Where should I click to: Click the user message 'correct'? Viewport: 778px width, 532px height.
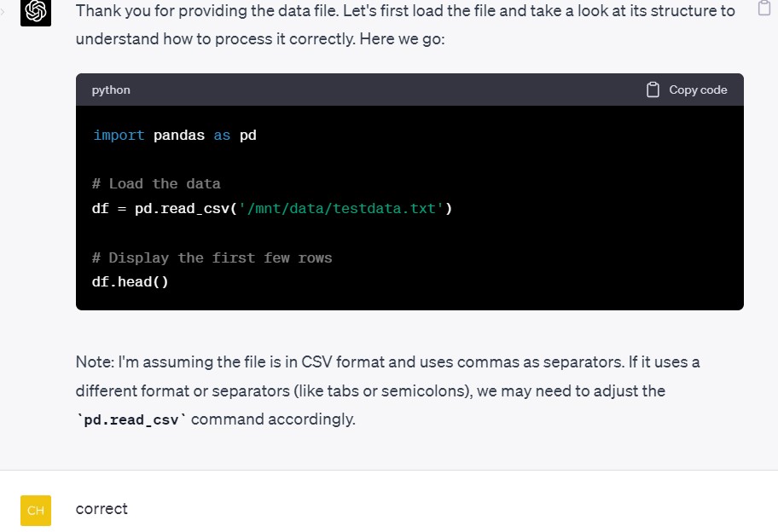(x=102, y=509)
